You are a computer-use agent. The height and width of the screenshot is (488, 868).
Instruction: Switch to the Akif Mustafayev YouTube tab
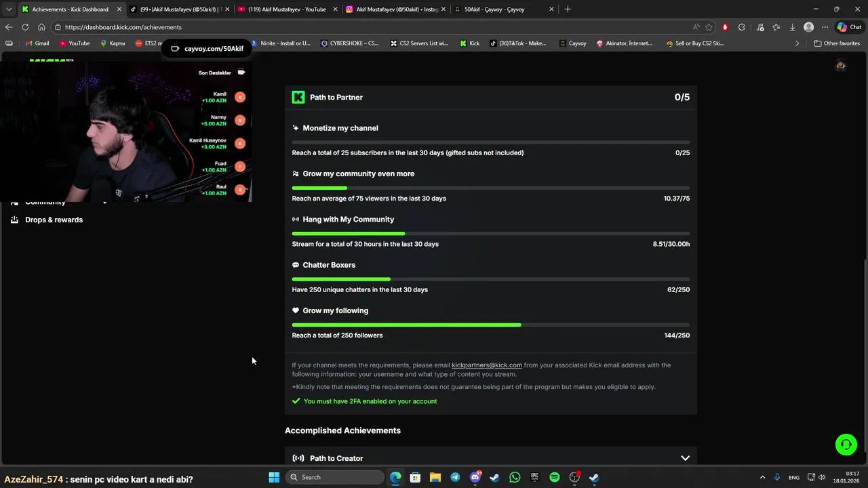pyautogui.click(x=287, y=9)
